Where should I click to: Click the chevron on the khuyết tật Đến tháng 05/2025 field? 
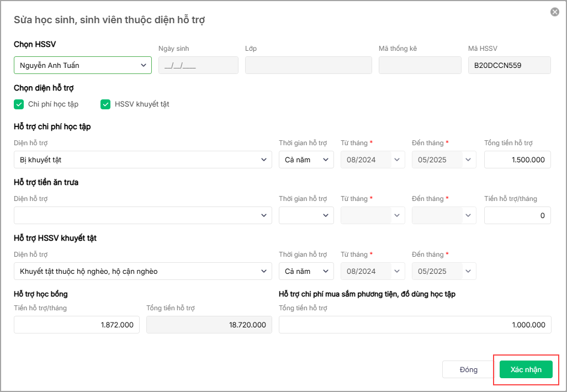[x=469, y=271]
